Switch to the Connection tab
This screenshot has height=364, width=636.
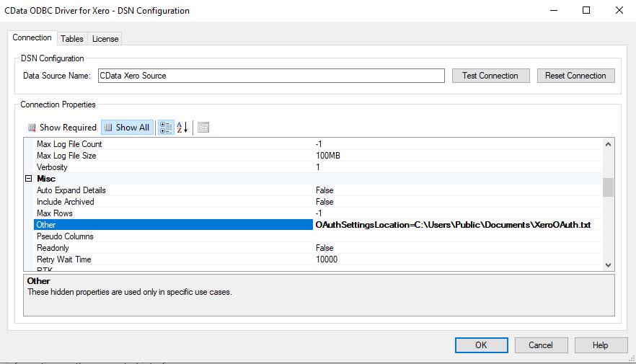pos(32,37)
